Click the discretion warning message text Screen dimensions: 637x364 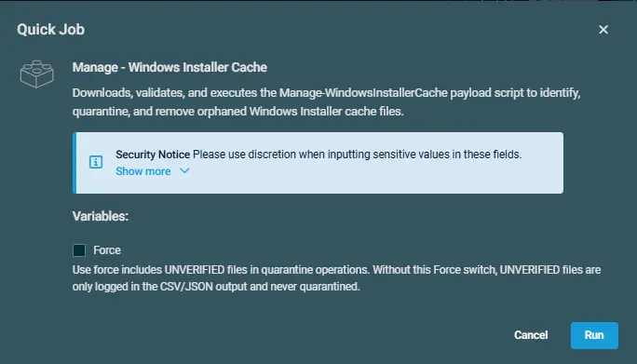pyautogui.click(x=357, y=155)
